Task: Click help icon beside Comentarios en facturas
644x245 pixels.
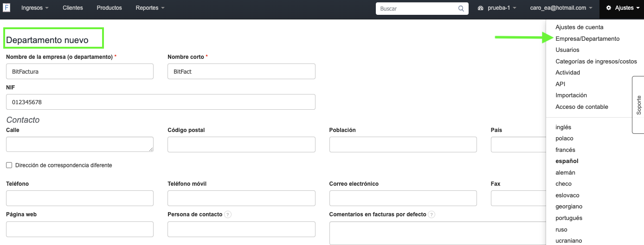Action: point(431,215)
